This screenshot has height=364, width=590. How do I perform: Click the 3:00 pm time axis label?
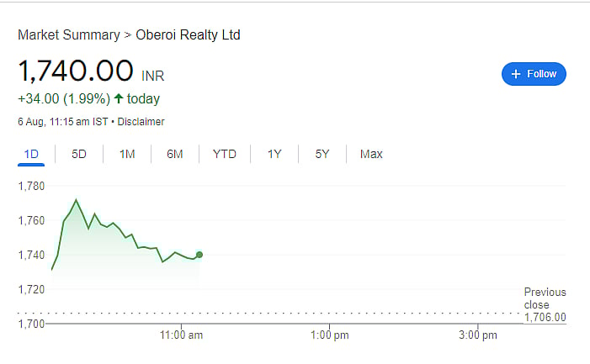(x=478, y=335)
